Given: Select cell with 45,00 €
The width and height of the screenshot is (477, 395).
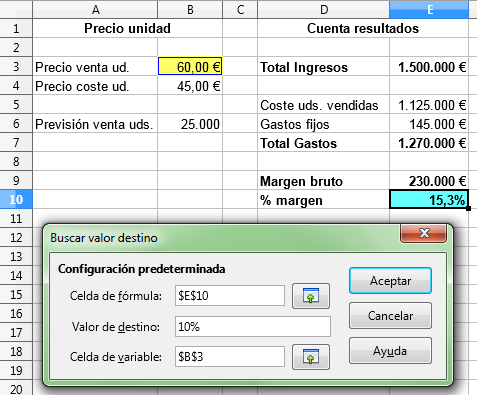Looking at the screenshot, I should pos(190,85).
